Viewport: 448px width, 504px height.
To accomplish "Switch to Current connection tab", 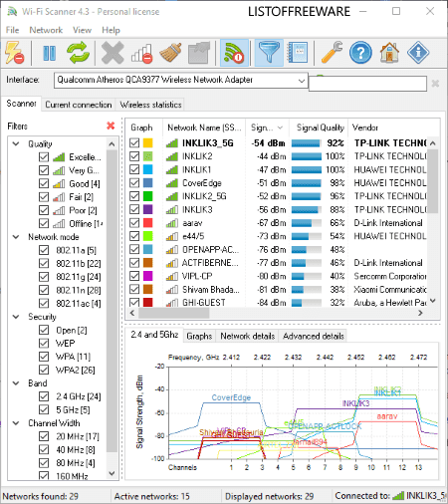I will pyautogui.click(x=79, y=105).
